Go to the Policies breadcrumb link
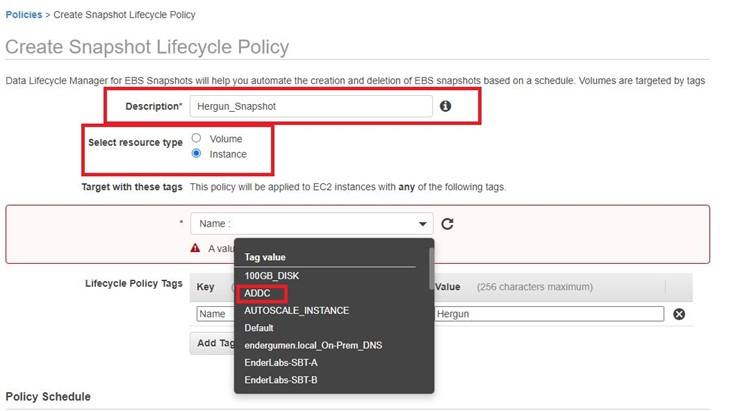 pyautogui.click(x=24, y=15)
